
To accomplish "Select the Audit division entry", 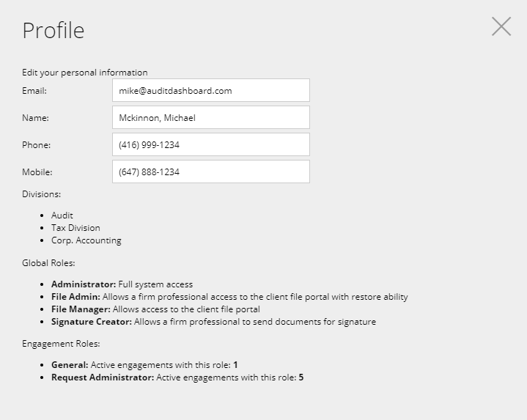I will click(x=62, y=215).
